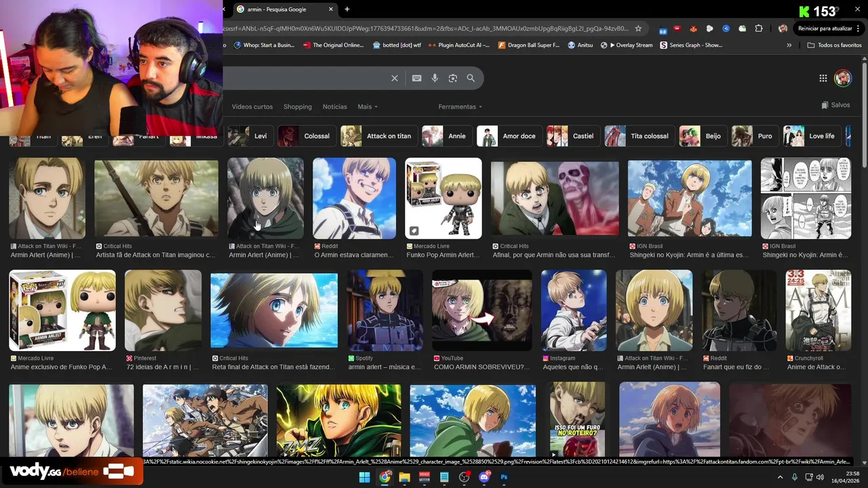Image resolution: width=868 pixels, height=488 pixels.
Task: Select the 'Love life' suggestion chip
Action: (812, 136)
